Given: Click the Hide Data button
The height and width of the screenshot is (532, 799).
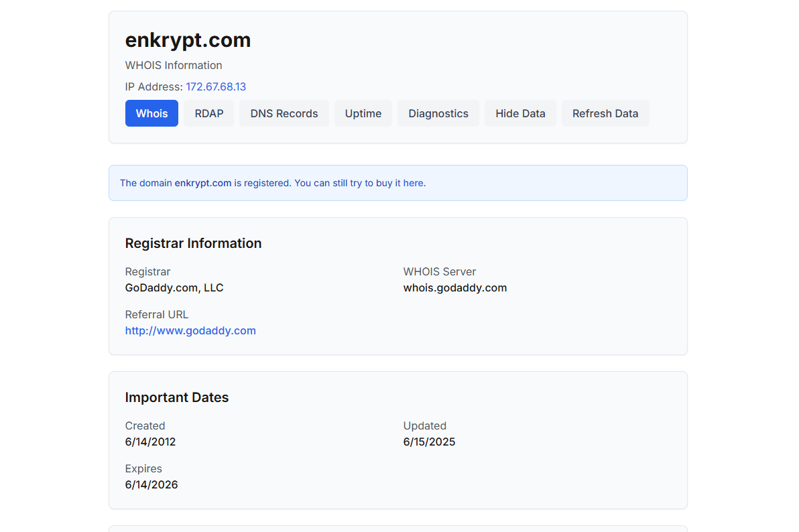Looking at the screenshot, I should 520,113.
